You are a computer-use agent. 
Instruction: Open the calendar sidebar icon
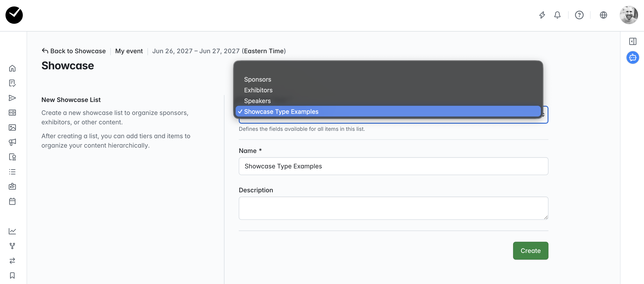click(x=12, y=201)
